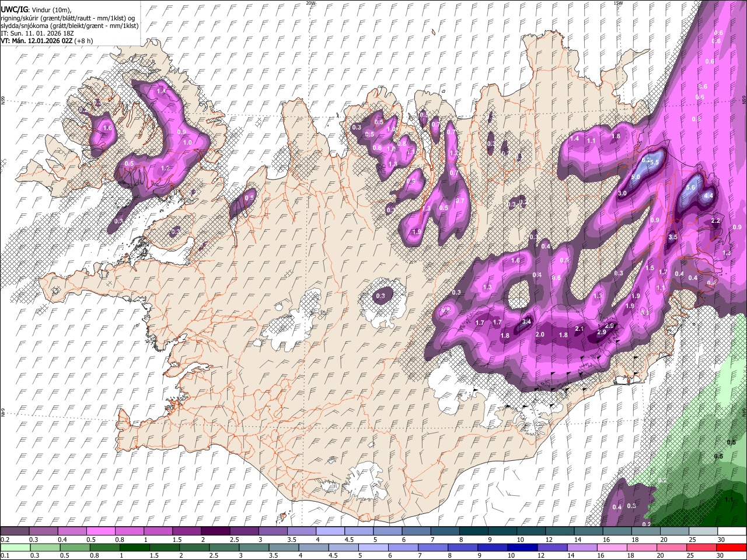
Task: Click the 4.4 snowfall value on the map
Action: (708, 196)
